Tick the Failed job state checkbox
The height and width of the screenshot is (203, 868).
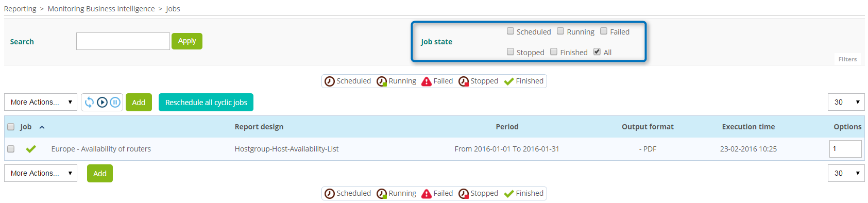[x=604, y=31]
